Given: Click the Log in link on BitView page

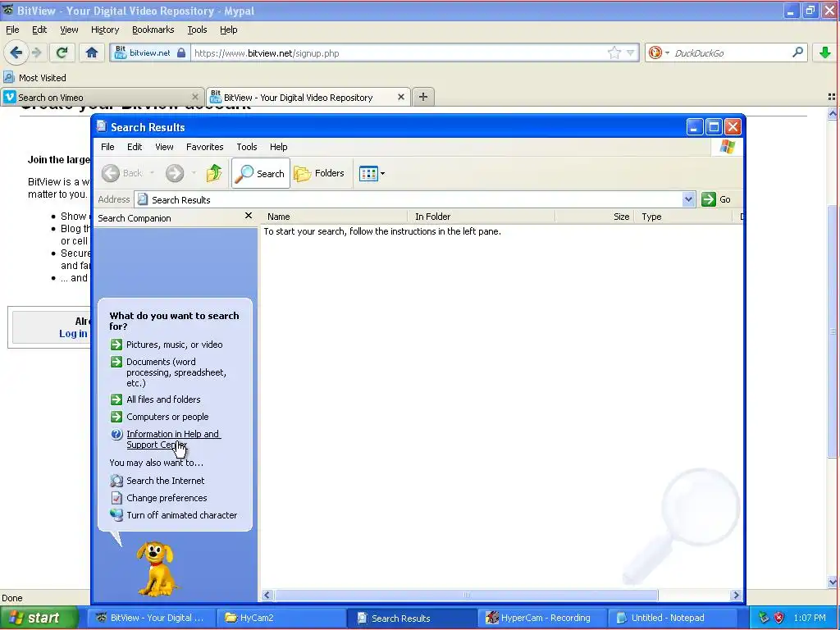Looking at the screenshot, I should tap(73, 333).
